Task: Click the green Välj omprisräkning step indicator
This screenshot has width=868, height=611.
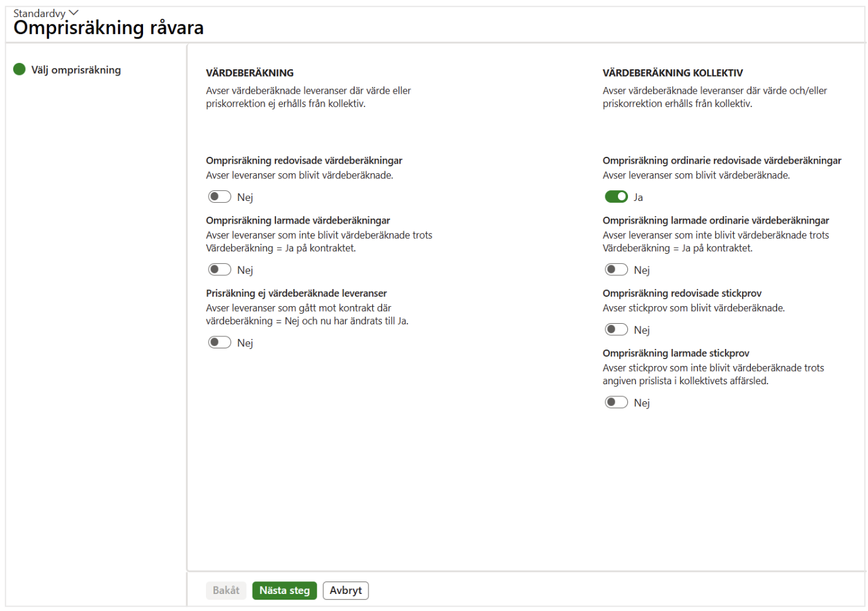Action: pyautogui.click(x=20, y=69)
